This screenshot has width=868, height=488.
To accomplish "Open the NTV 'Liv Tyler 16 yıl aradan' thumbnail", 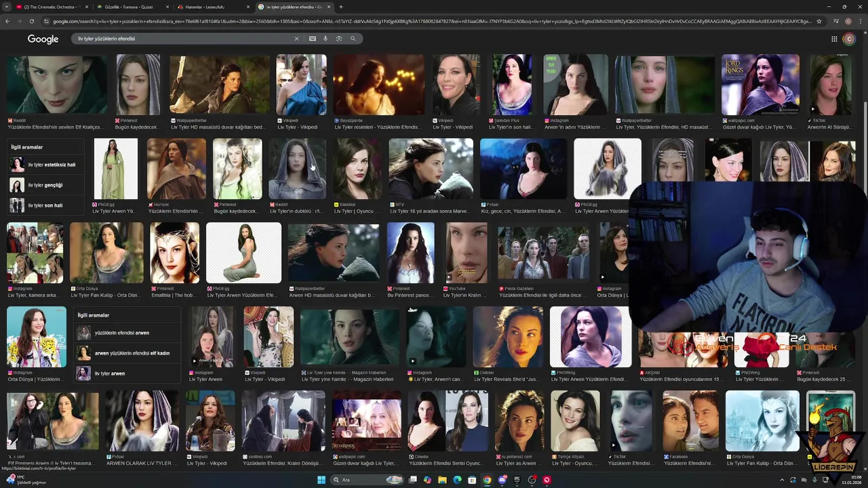I will (x=431, y=169).
